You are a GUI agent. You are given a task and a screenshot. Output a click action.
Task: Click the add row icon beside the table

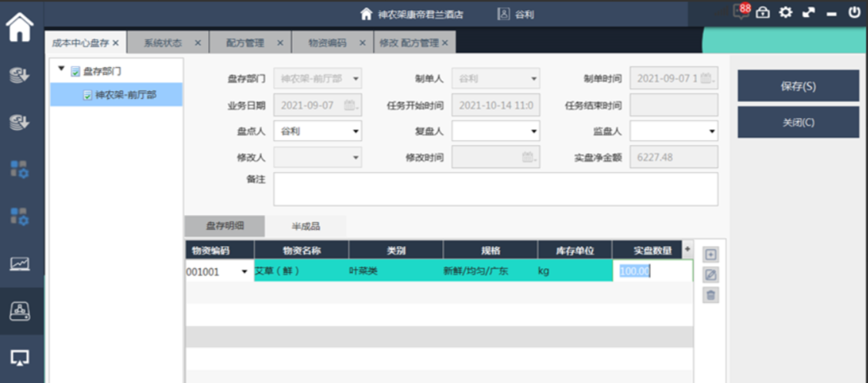tap(711, 254)
